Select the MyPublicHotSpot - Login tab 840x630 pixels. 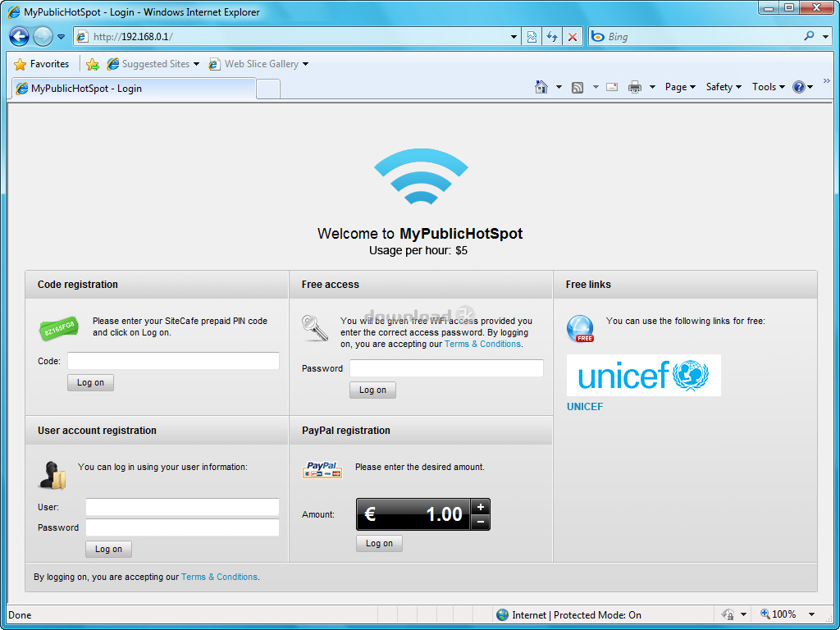point(134,89)
